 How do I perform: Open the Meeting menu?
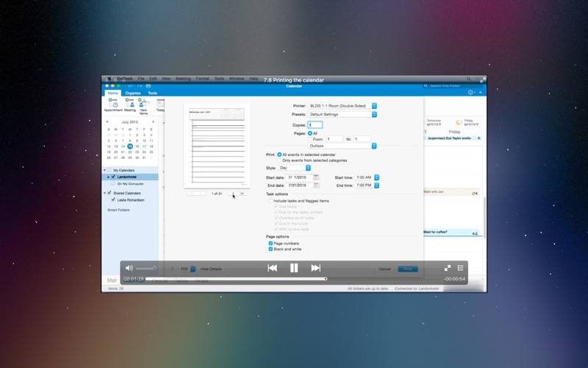183,79
